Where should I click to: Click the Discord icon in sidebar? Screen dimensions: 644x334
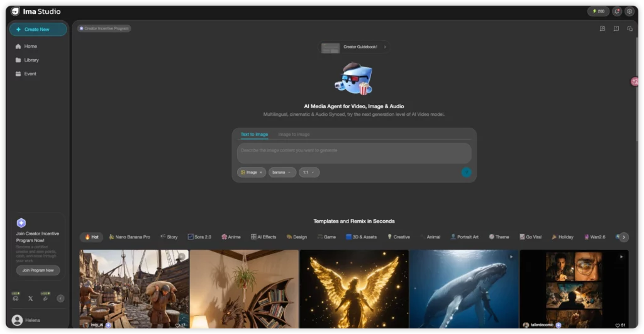click(x=16, y=298)
